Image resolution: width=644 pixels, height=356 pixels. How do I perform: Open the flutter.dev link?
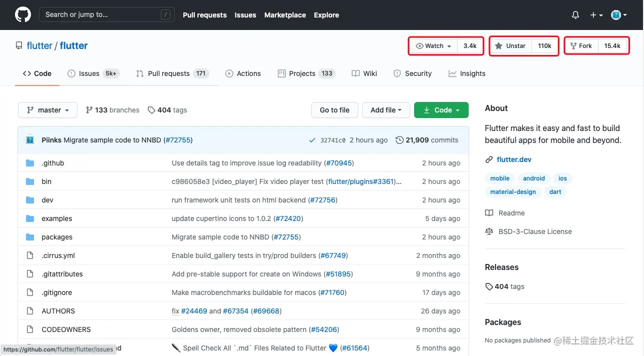coord(514,159)
